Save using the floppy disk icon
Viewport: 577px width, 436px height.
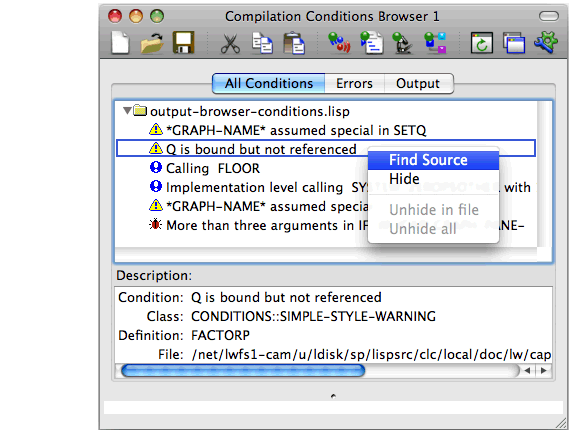[183, 43]
